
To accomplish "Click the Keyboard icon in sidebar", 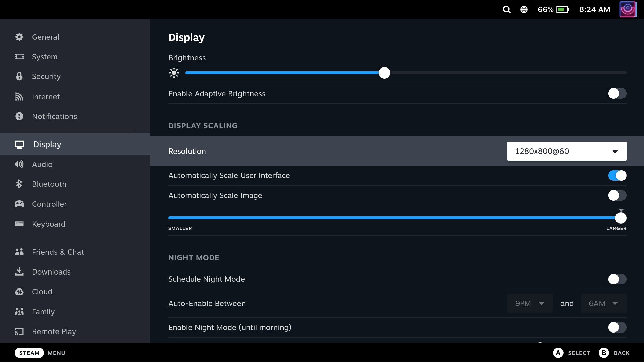I will point(19,224).
